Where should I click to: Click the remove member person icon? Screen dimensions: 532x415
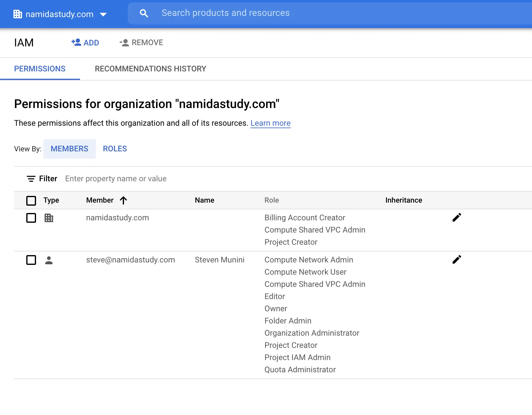124,43
